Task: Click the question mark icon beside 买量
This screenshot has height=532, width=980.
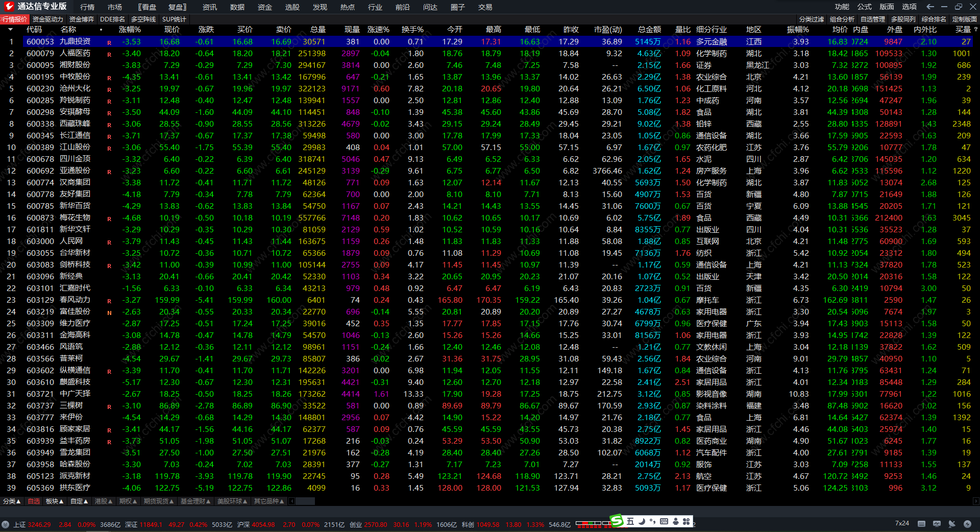Action: click(x=975, y=30)
